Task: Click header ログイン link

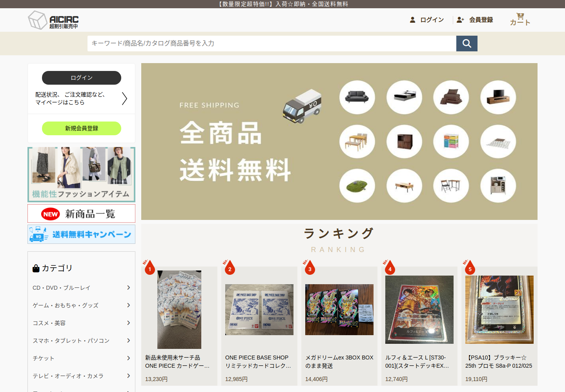Action: point(432,20)
